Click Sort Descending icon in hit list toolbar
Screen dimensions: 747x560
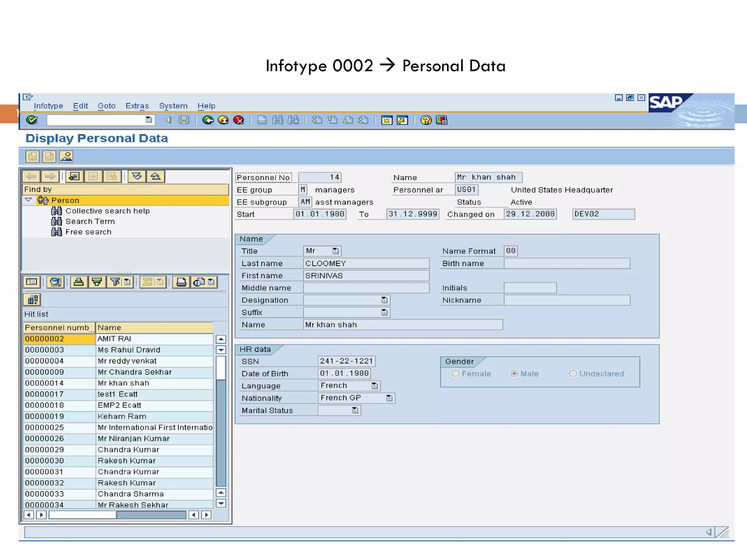pos(97,282)
